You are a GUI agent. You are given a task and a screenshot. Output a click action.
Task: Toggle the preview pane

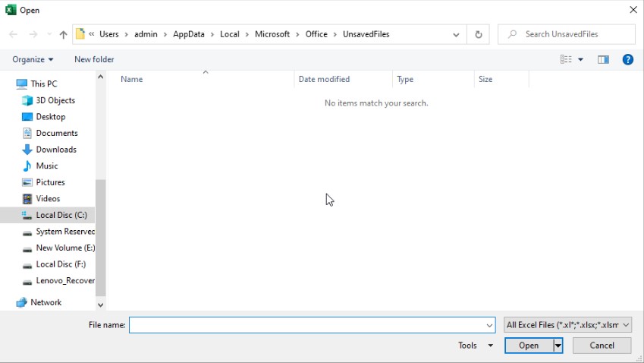(603, 59)
